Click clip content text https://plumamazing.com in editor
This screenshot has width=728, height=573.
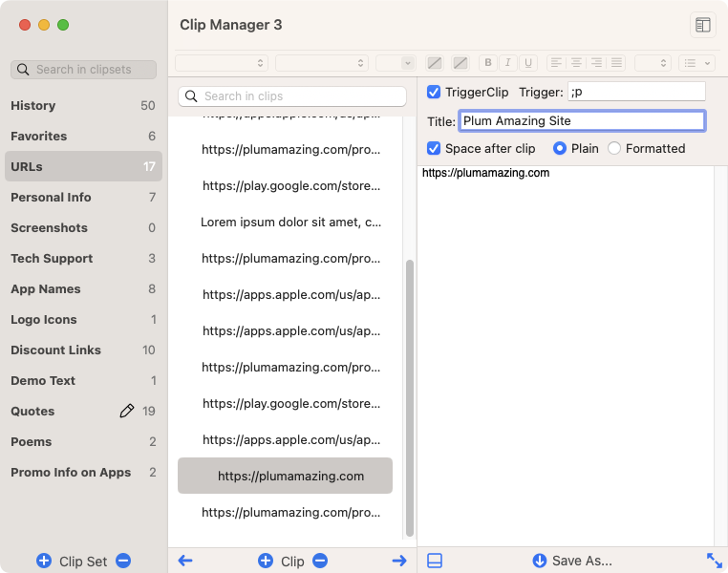click(x=485, y=173)
